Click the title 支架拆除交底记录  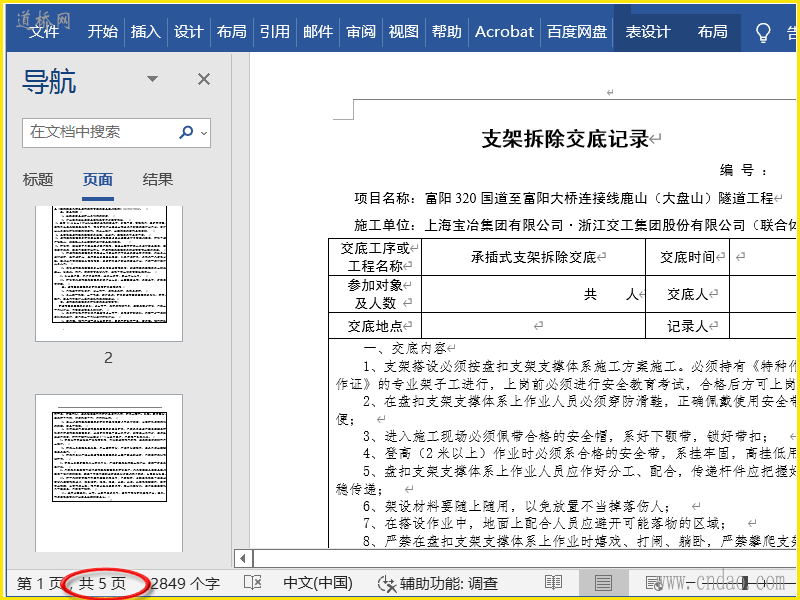click(565, 139)
